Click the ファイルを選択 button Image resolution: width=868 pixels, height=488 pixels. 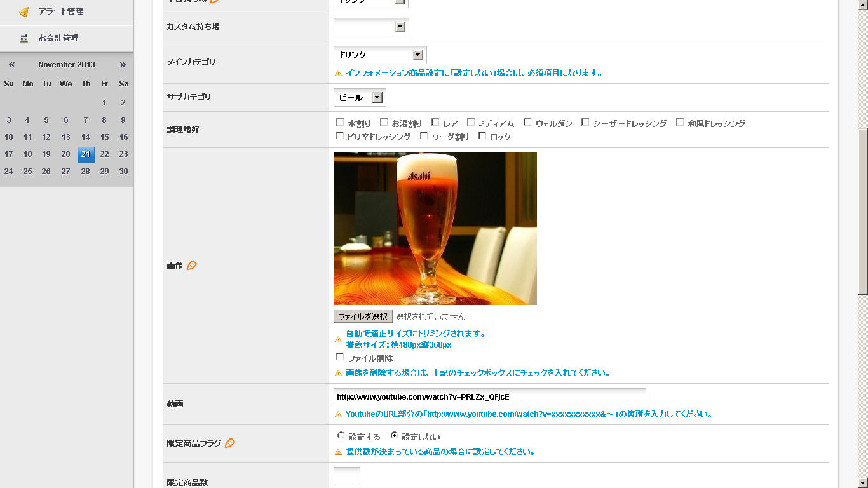(x=363, y=316)
